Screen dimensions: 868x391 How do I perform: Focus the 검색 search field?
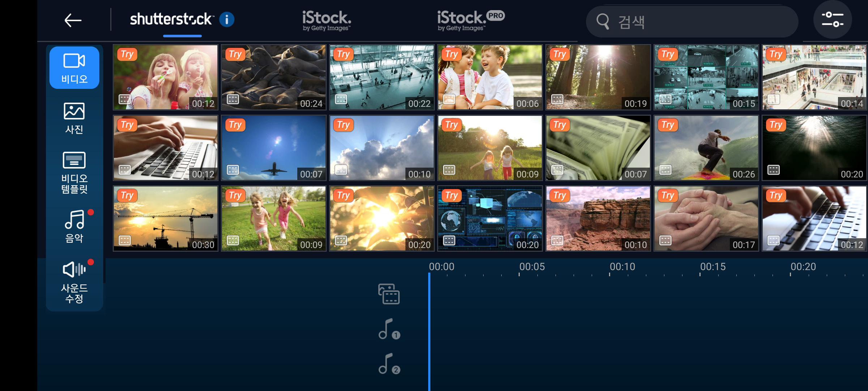pos(692,21)
